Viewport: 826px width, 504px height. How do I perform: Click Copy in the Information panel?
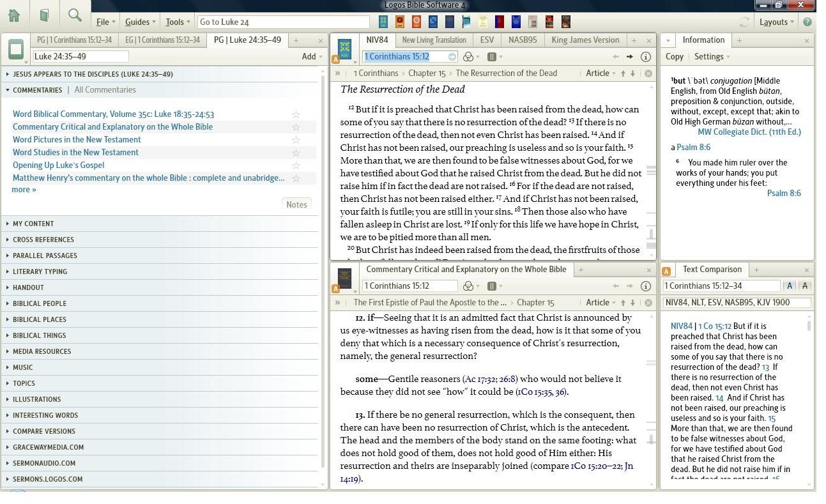pos(675,56)
